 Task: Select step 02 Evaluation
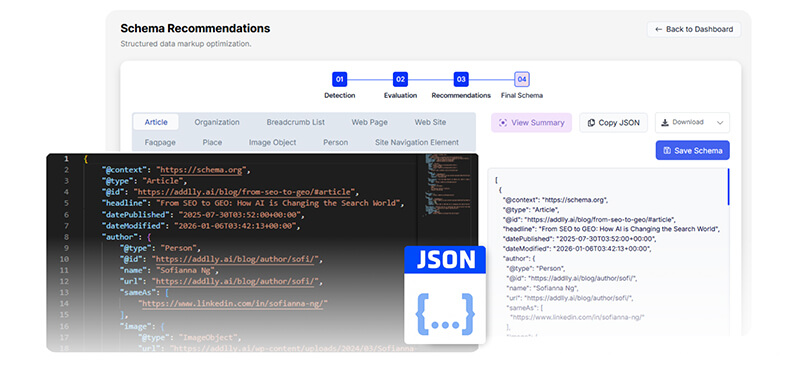click(401, 79)
